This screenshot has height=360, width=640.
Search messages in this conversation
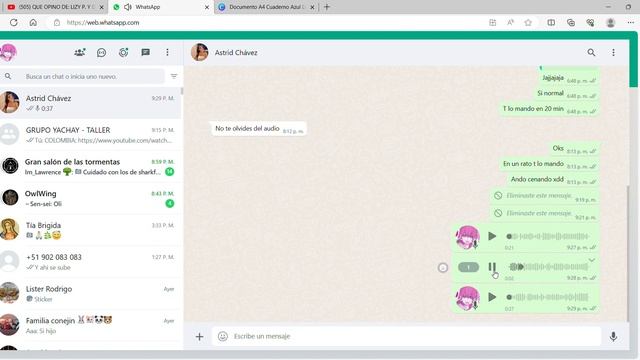click(x=591, y=52)
